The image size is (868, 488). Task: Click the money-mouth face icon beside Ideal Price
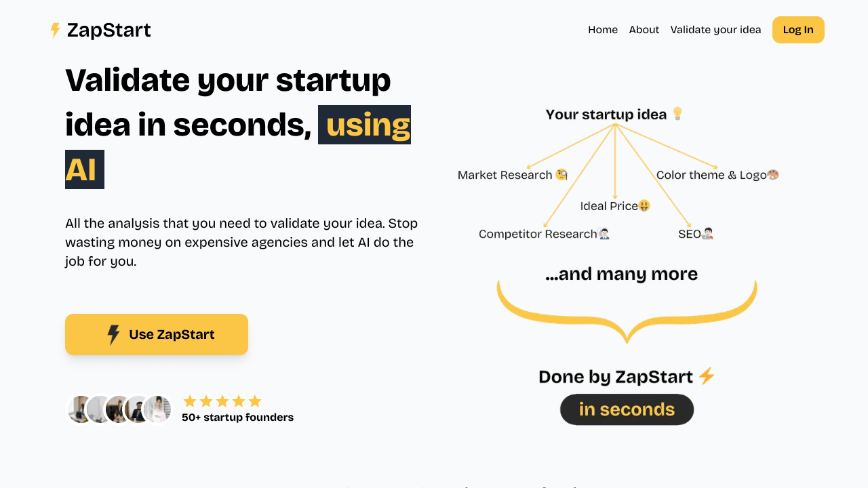[x=643, y=205]
